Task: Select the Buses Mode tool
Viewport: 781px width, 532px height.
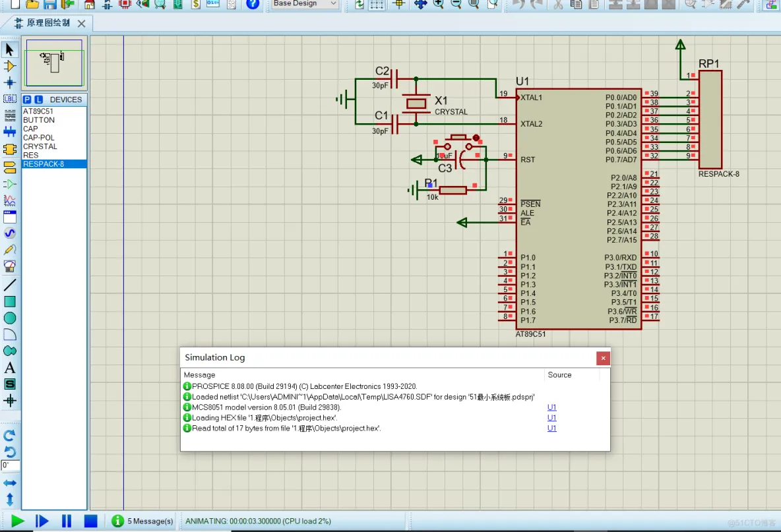Action: coord(9,132)
